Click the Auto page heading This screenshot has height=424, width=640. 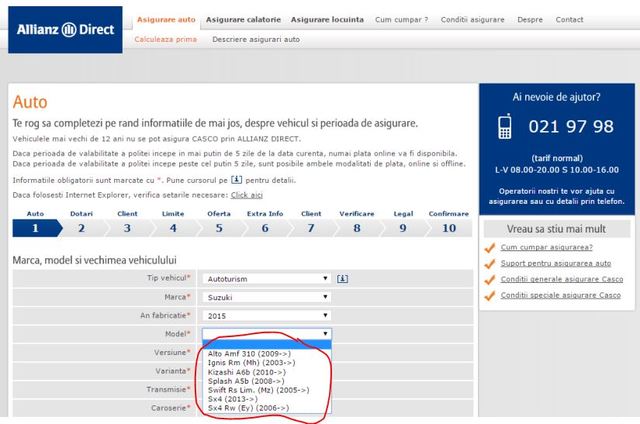point(30,102)
